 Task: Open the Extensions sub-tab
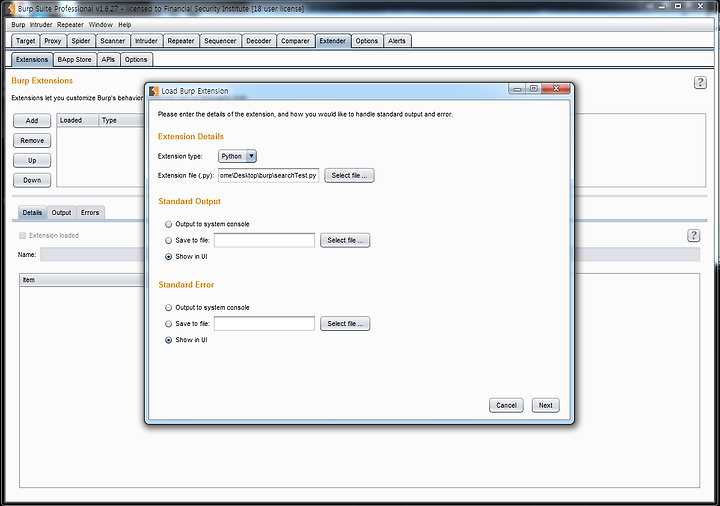(32, 60)
